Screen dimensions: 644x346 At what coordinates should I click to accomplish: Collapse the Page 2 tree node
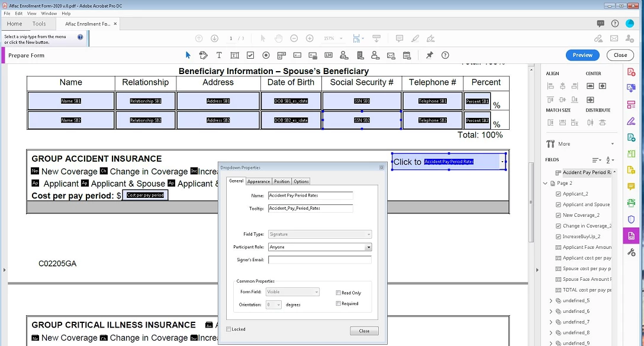click(545, 183)
